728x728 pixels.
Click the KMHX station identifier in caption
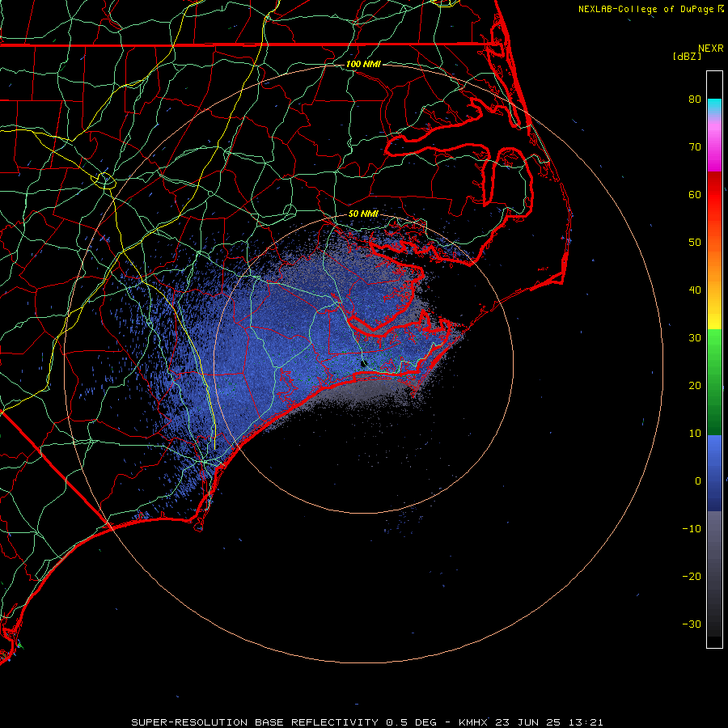473,722
